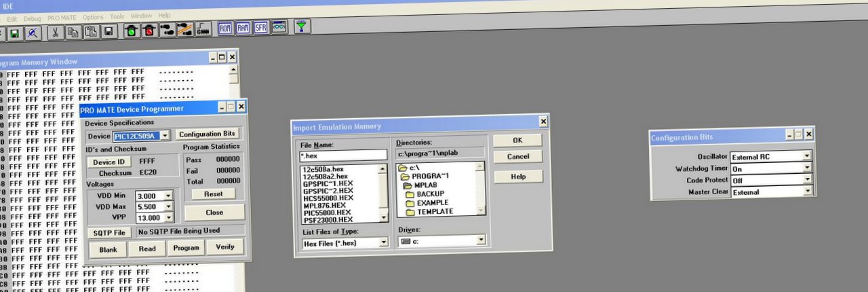Click the Copy icon in toolbar
Screen dimensions: 868x292
click(73, 31)
